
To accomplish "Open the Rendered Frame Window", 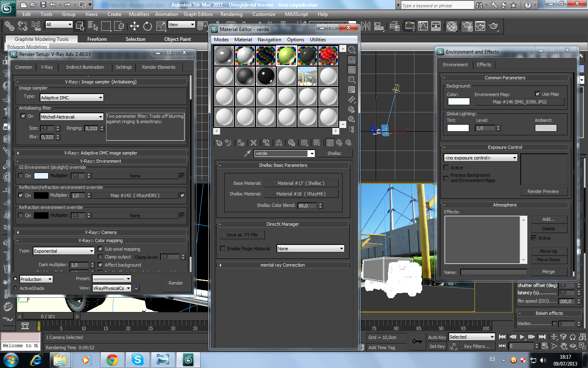I will tap(480, 26).
